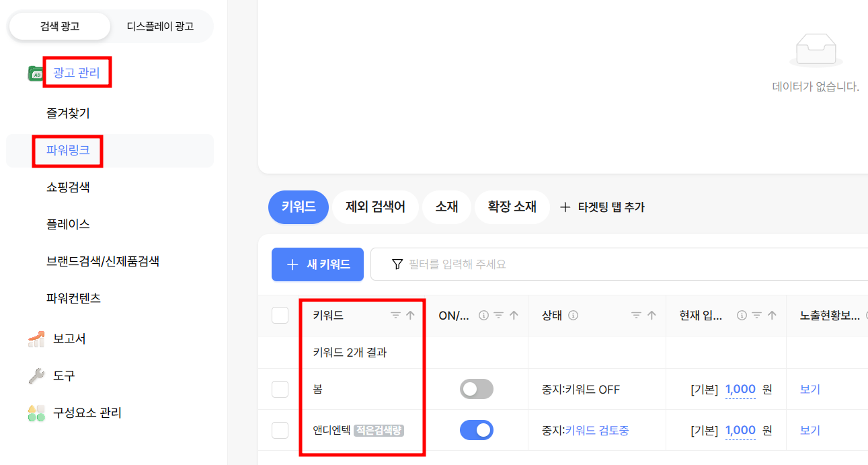
Task: Click the 도구 wrench icon
Action: 36,375
